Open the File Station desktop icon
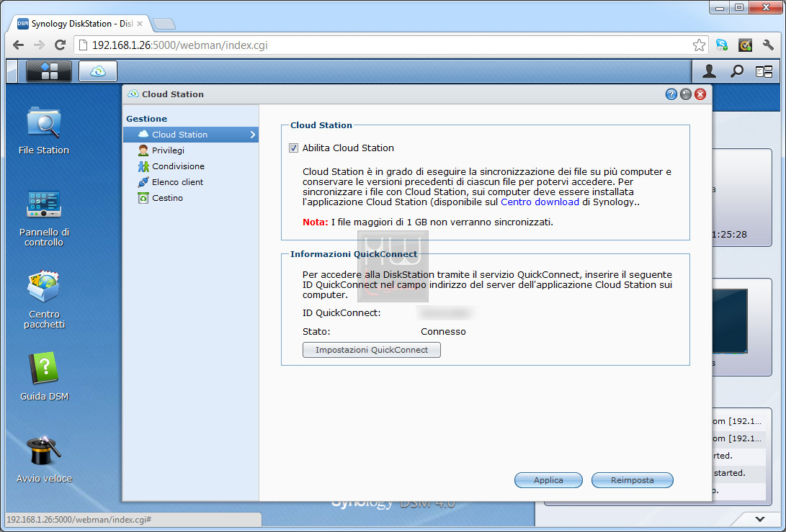The height and width of the screenshot is (532, 786). point(44,130)
